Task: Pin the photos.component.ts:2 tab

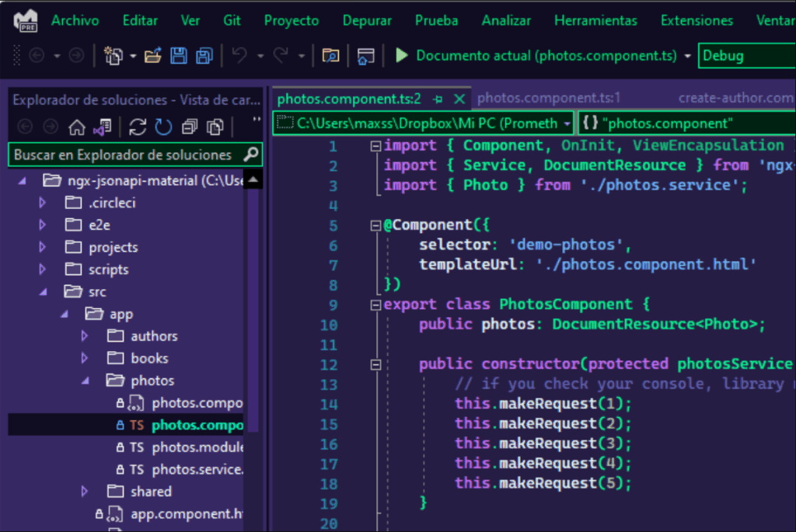Action: coord(438,99)
